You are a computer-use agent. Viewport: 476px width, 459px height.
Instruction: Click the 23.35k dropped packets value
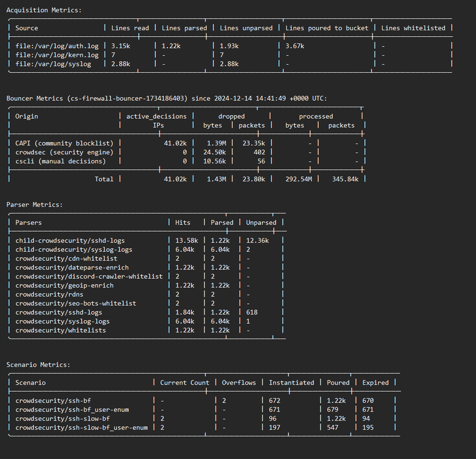tap(253, 143)
